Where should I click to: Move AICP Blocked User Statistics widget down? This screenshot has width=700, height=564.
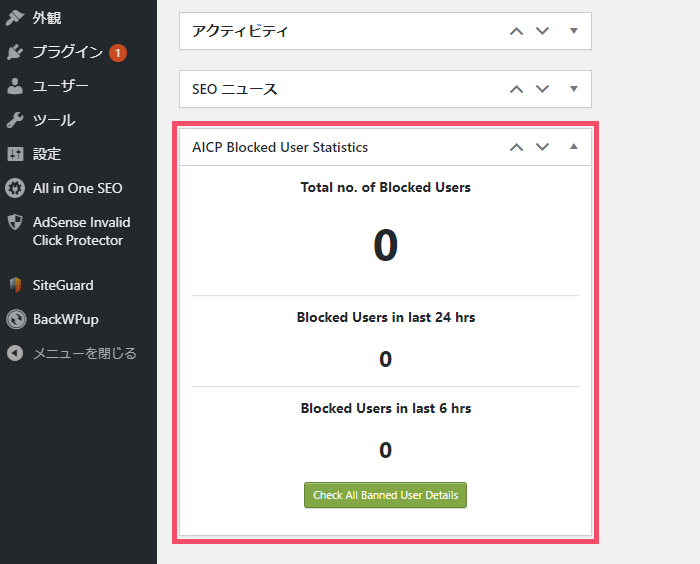click(x=542, y=147)
